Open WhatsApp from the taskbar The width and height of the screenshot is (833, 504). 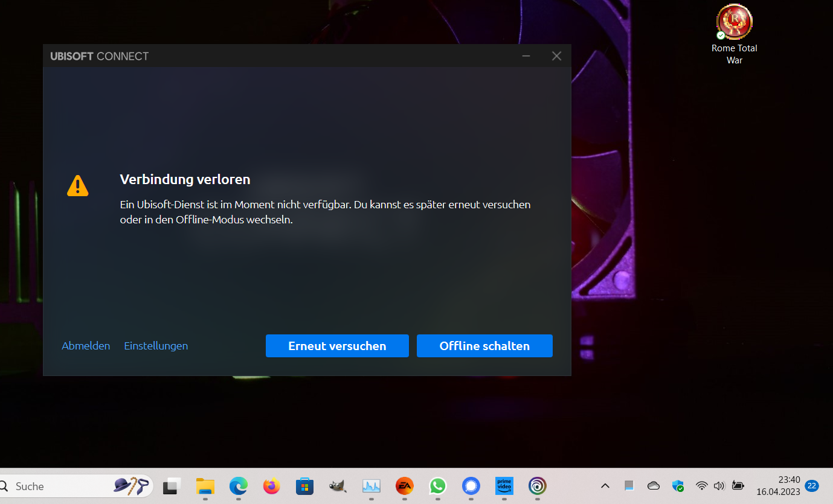(x=437, y=486)
